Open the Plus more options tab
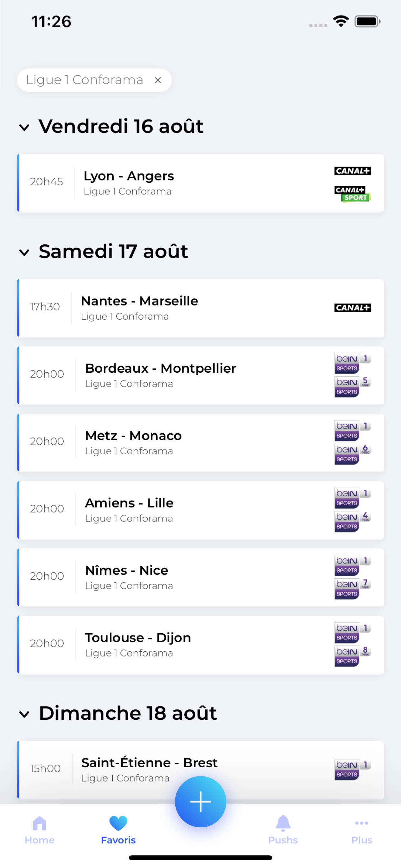This screenshot has width=401, height=868. 362,830
